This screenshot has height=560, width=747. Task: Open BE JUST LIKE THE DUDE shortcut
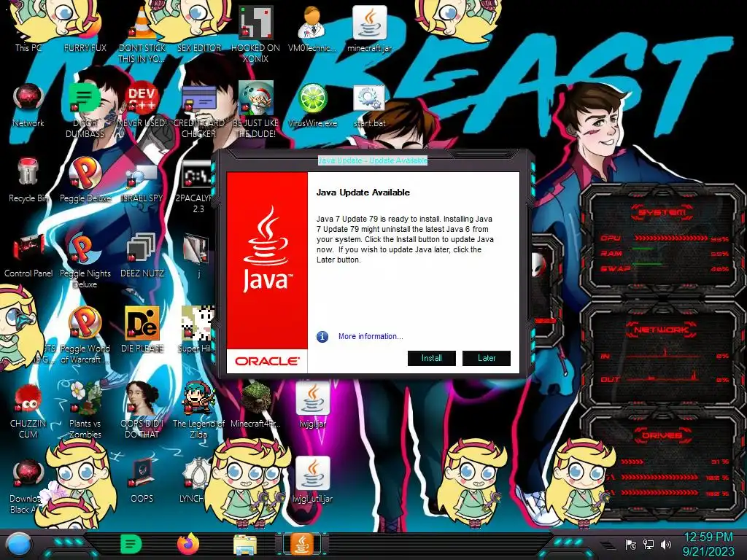coord(256,109)
